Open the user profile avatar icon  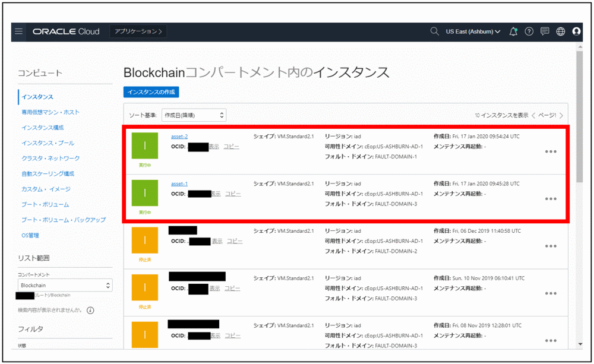click(x=576, y=31)
